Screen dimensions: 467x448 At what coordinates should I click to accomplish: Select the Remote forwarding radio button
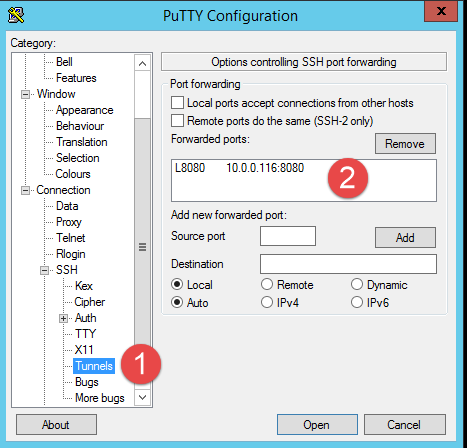(x=267, y=285)
